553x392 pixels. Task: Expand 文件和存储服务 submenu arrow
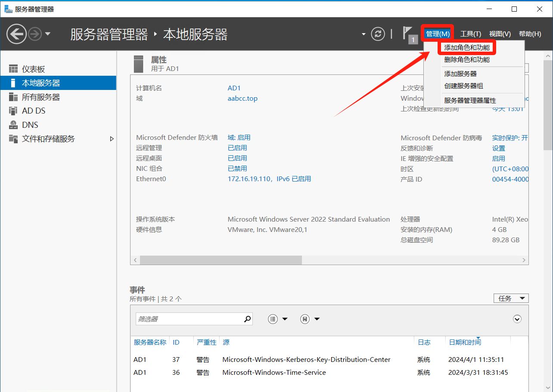point(112,139)
